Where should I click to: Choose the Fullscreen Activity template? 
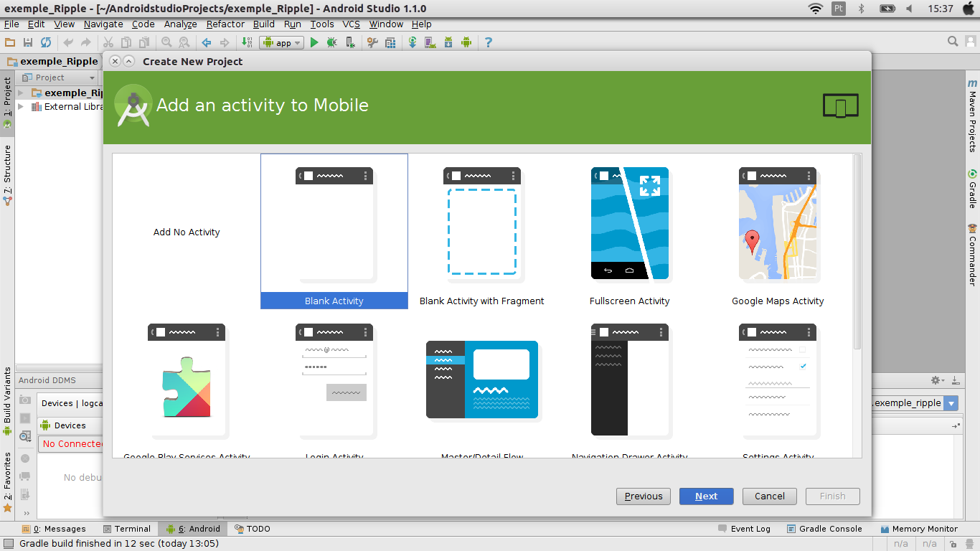tap(630, 231)
